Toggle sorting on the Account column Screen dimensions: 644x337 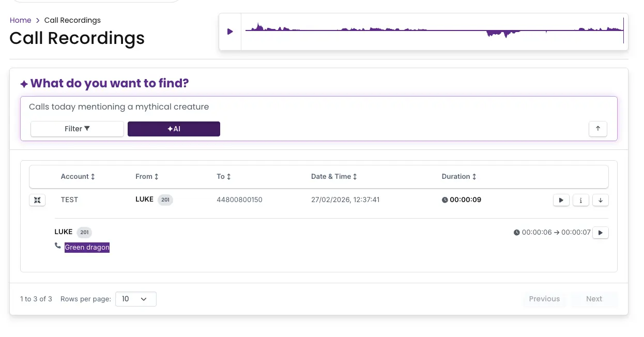click(91, 176)
